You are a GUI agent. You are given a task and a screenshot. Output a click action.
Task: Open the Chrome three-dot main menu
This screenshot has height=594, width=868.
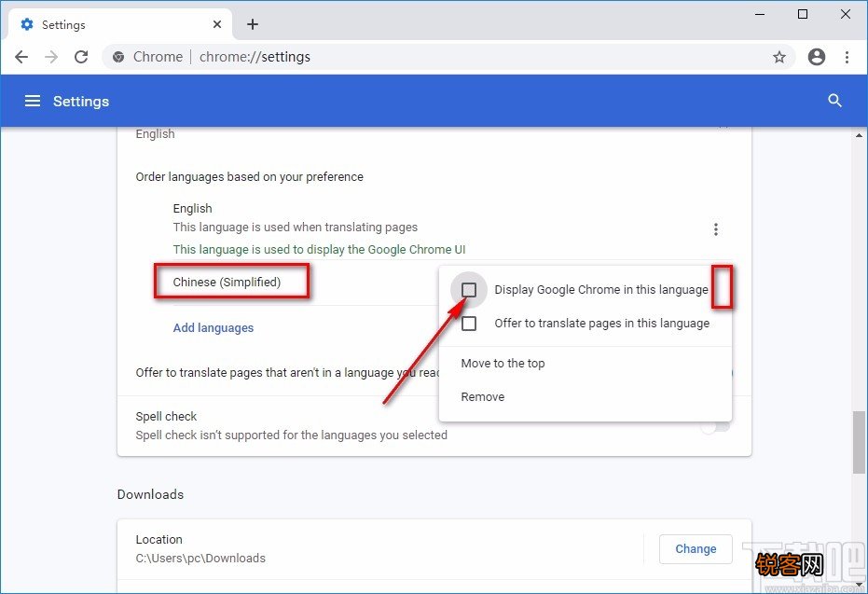[x=847, y=57]
